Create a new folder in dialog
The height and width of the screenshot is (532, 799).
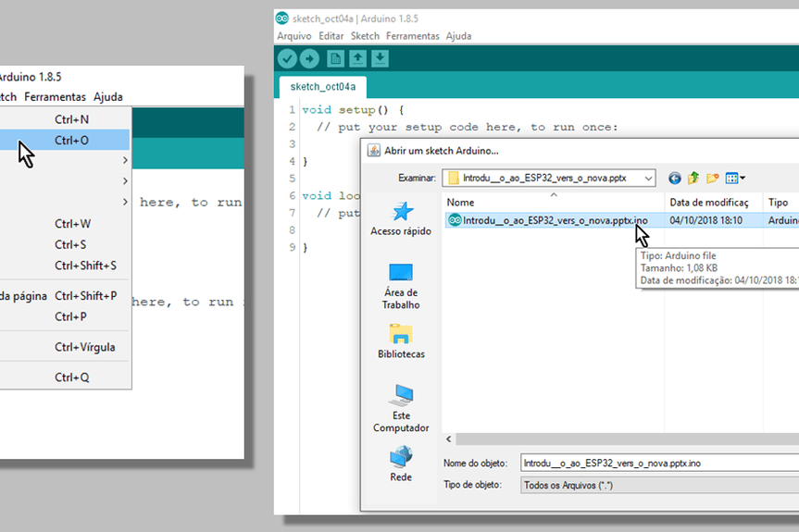pos(712,178)
